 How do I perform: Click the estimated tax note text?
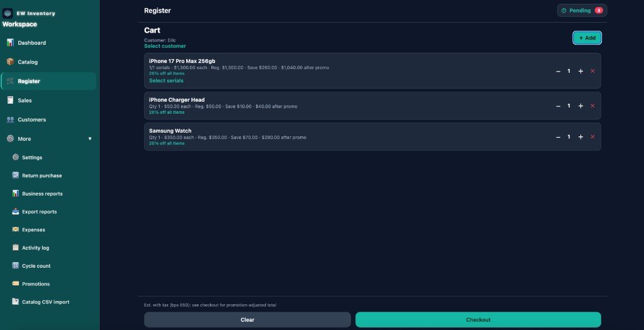pyautogui.click(x=210, y=305)
